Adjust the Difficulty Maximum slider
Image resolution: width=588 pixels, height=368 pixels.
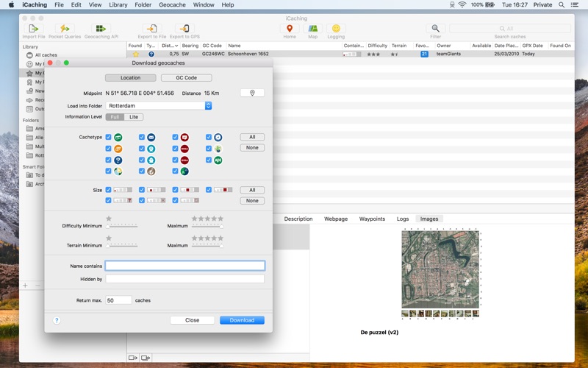pyautogui.click(x=207, y=226)
